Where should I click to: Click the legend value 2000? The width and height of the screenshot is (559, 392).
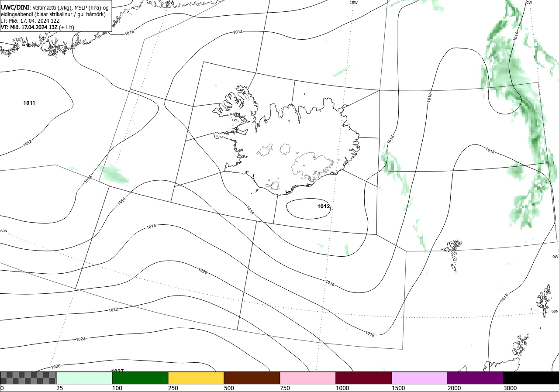pos(454,388)
